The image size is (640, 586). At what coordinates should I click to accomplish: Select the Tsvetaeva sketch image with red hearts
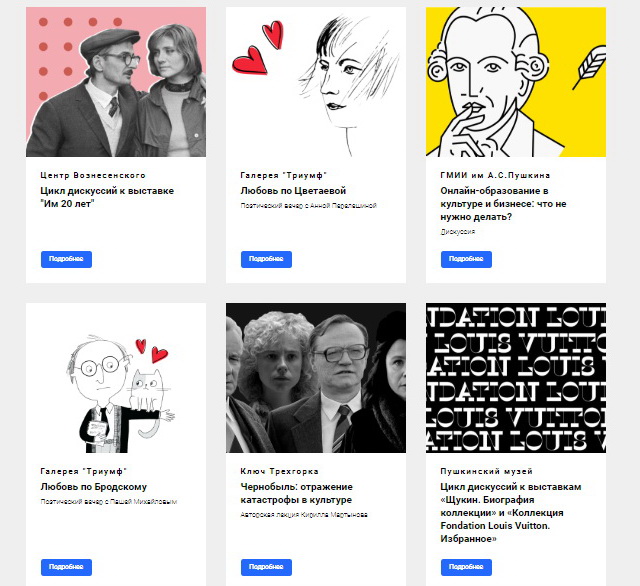[316, 82]
